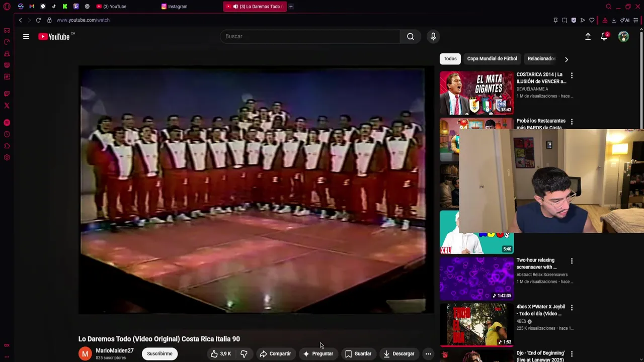644x362 pixels.
Task: Open the MarioMaiden27 channel name link
Action: (x=115, y=350)
